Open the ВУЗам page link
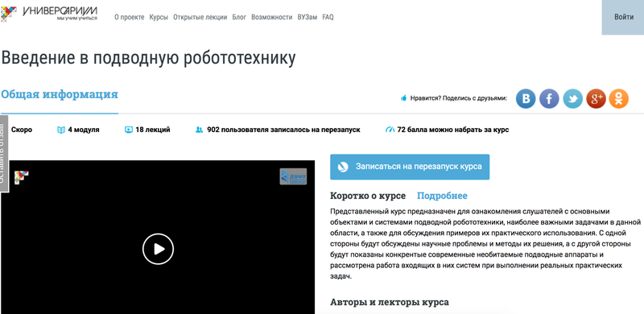 click(308, 17)
